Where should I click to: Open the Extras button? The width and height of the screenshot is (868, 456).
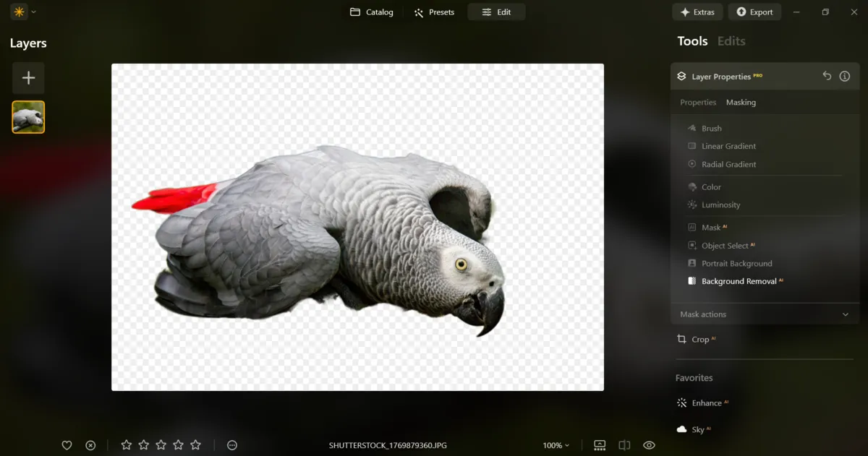click(x=697, y=12)
